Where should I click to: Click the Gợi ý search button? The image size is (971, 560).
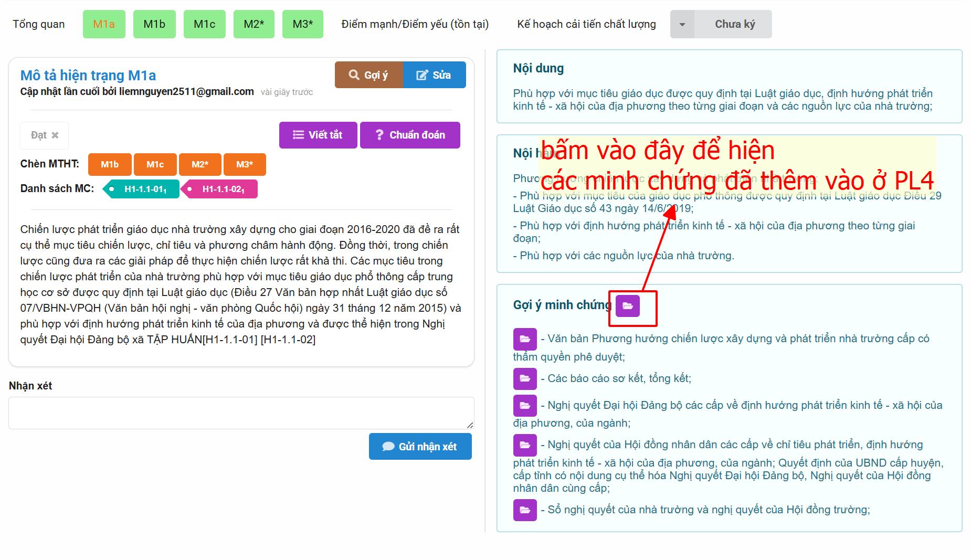click(368, 75)
